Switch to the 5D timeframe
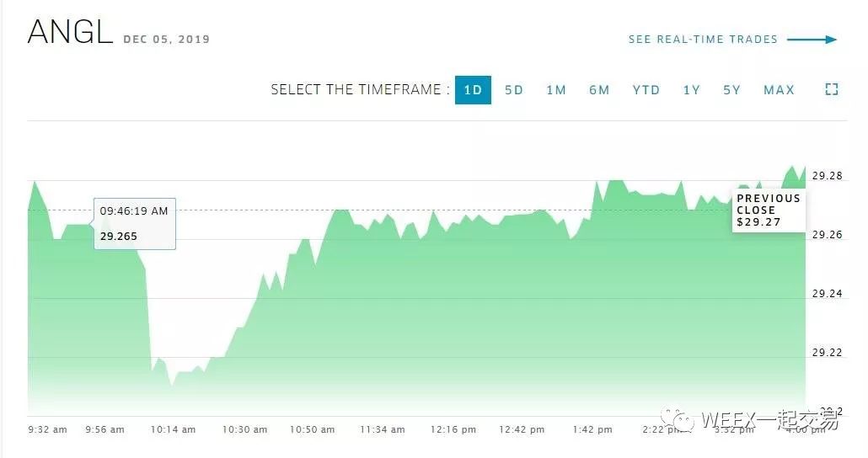868x458 pixels. click(x=514, y=90)
